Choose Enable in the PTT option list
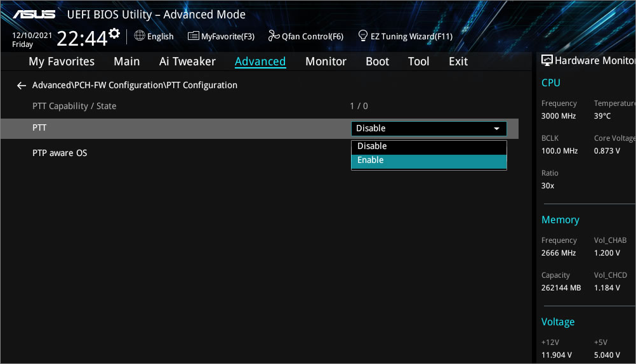The width and height of the screenshot is (636, 364). coord(428,160)
